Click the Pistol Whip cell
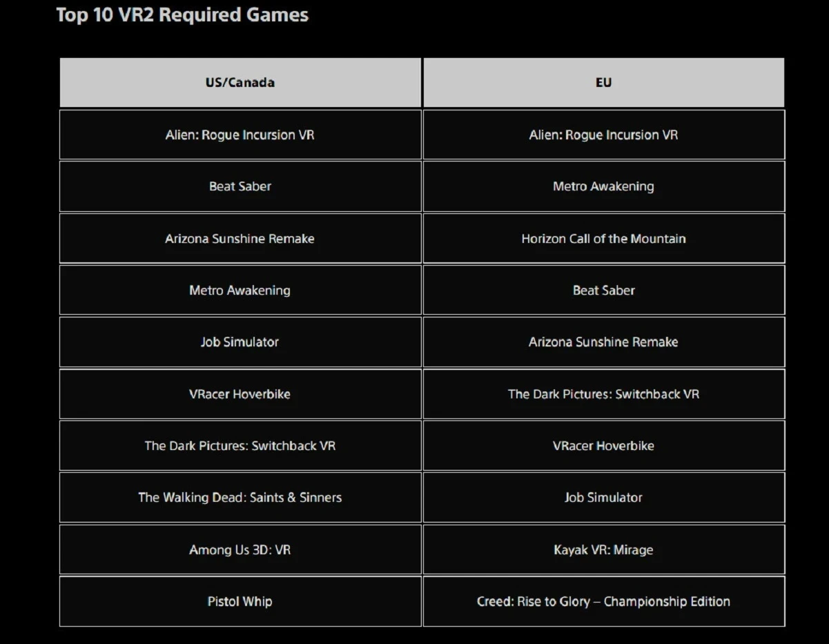 (x=240, y=602)
